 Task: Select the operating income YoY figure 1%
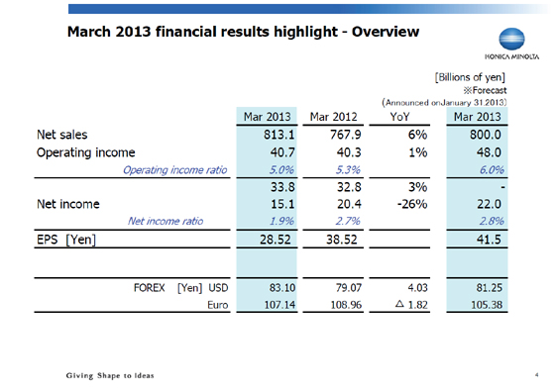point(417,152)
